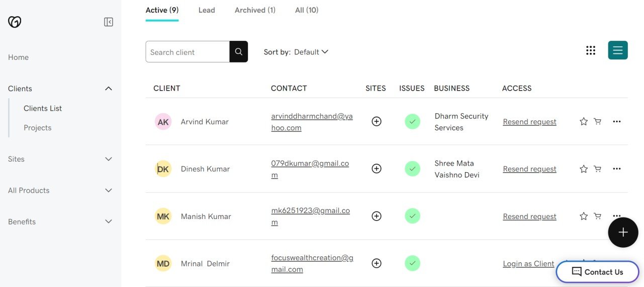This screenshot has width=644, height=287.
Task: Add a site for Arvind Kumar
Action: [x=376, y=121]
